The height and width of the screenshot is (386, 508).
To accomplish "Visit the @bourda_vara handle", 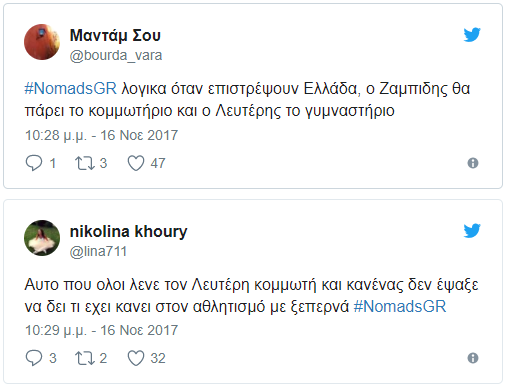I will pos(116,56).
